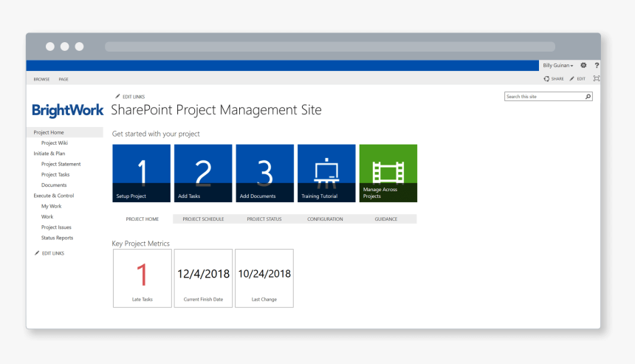Click the SharePoint Project Management Site title
This screenshot has width=635, height=364.
tap(216, 110)
